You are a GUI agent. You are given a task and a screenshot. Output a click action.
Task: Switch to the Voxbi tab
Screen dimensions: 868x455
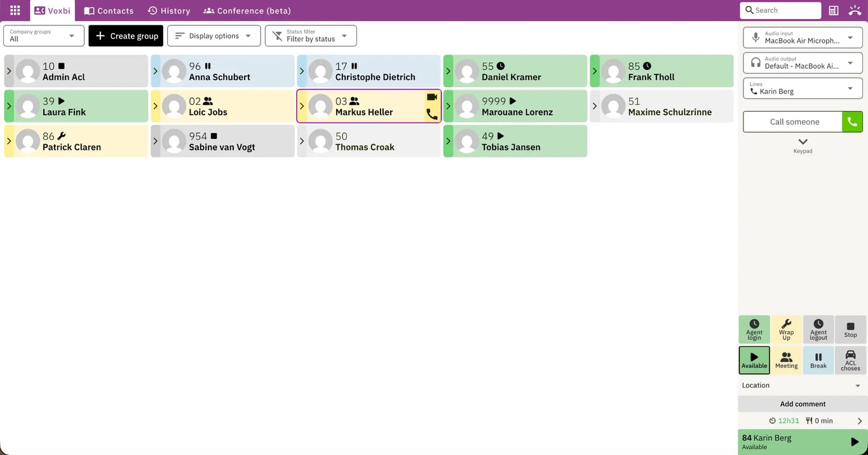coord(52,11)
